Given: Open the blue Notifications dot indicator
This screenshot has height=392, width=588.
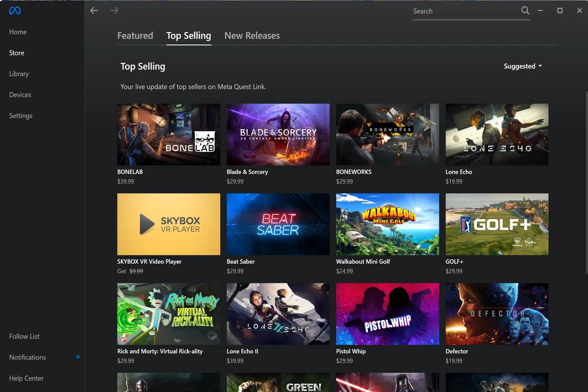Looking at the screenshot, I should coord(78,357).
